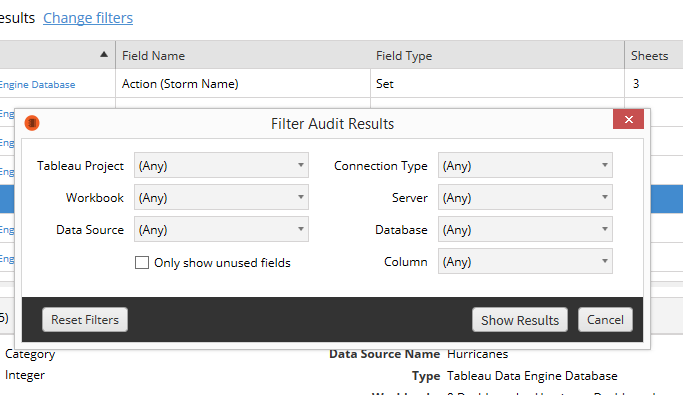Open the Tableau Project dropdown
This screenshot has height=395, width=683.
[x=221, y=165]
